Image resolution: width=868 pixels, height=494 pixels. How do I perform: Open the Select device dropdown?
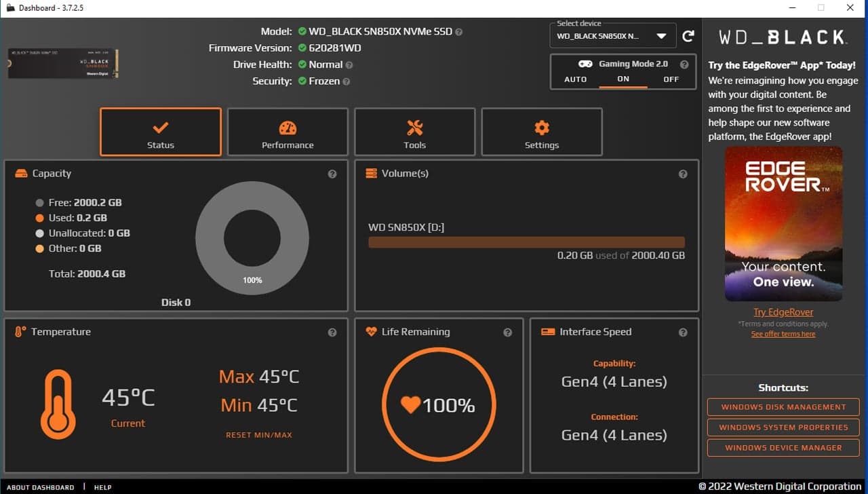[x=613, y=36]
